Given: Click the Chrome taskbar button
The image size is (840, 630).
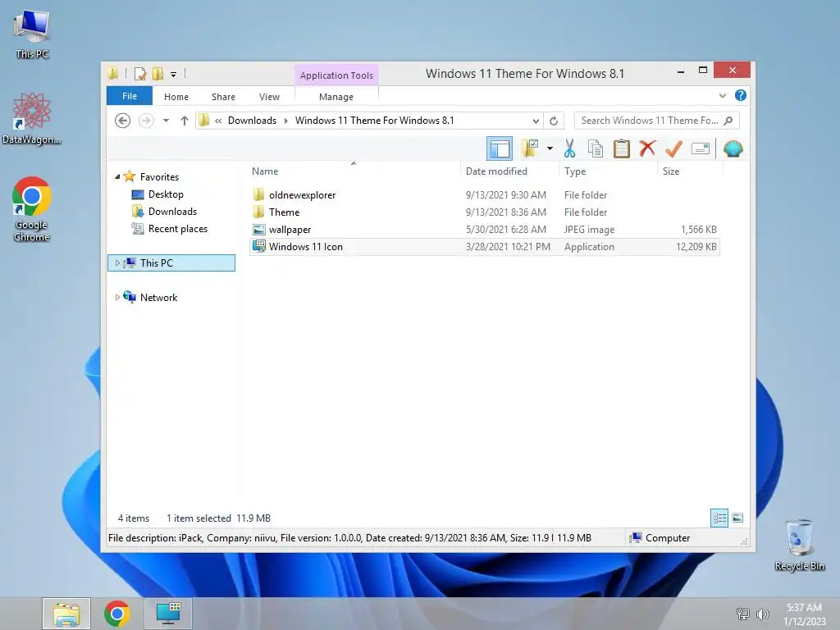Looking at the screenshot, I should [116, 614].
